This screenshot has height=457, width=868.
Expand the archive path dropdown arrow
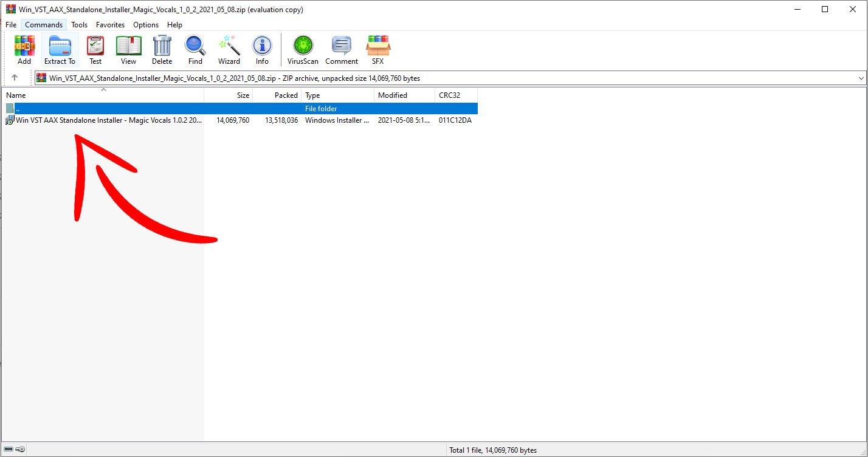point(861,78)
